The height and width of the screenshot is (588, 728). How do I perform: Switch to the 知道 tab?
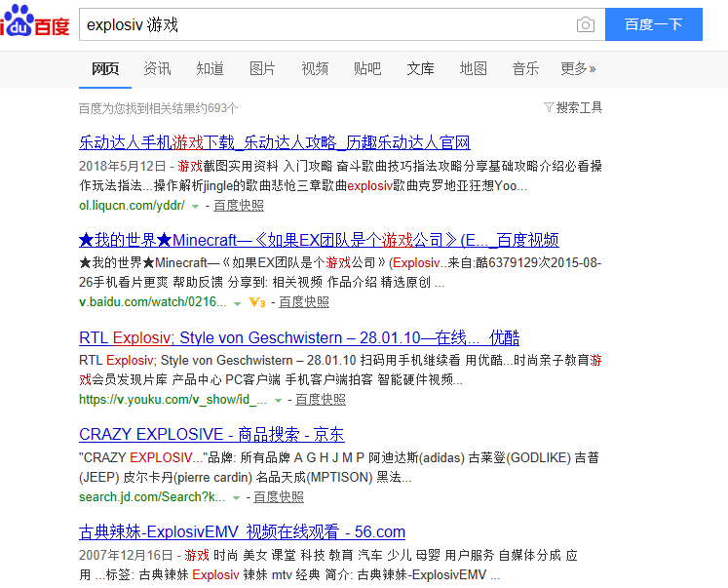tap(210, 68)
